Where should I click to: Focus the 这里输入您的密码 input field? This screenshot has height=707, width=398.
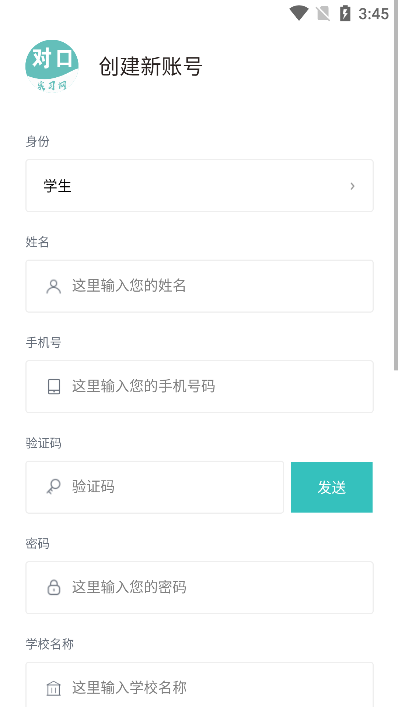click(199, 587)
